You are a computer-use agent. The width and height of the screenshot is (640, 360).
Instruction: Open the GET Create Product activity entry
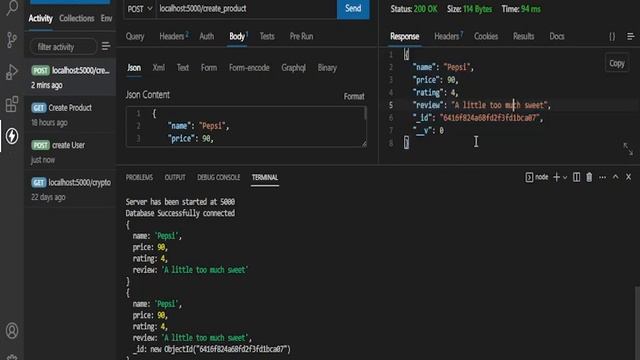coord(70,115)
